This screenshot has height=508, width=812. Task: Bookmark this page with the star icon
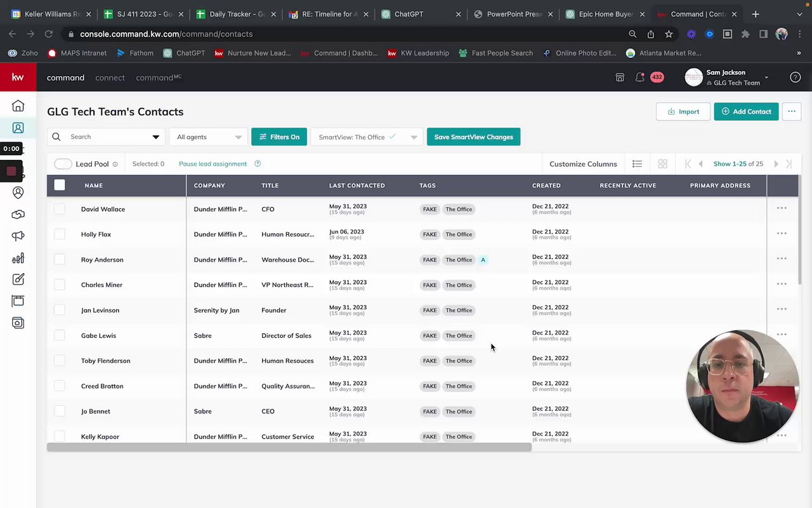click(669, 34)
